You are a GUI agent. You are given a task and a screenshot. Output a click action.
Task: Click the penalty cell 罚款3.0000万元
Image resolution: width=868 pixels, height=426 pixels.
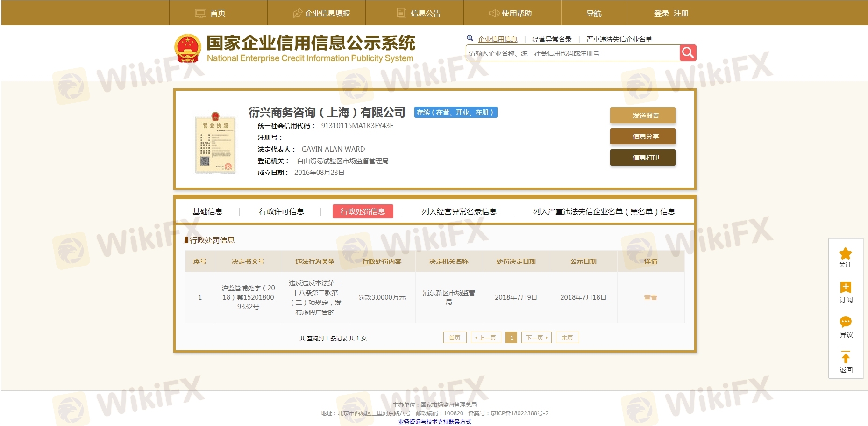(x=382, y=297)
